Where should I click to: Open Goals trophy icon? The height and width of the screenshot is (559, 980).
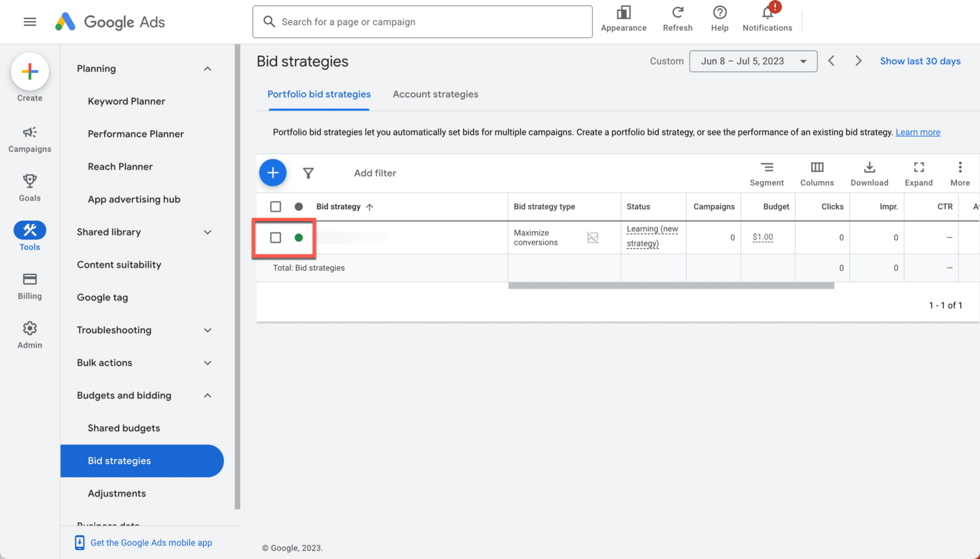[30, 180]
